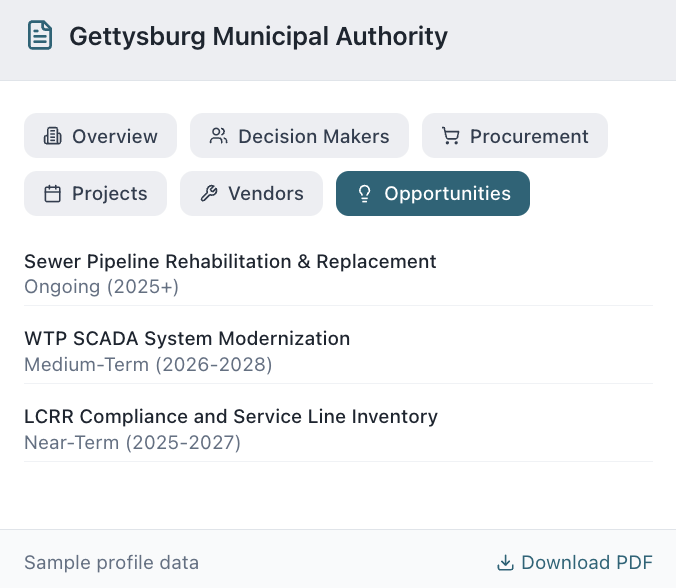This screenshot has height=588, width=676.
Task: Click the Gettysburg Municipal Authority title
Action: click(x=258, y=37)
